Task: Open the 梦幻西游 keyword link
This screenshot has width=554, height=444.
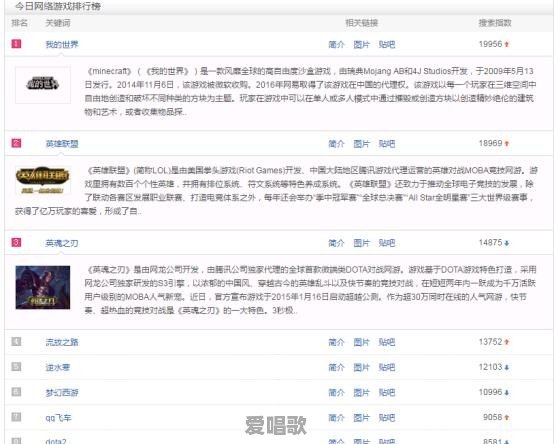Action: click(x=62, y=392)
